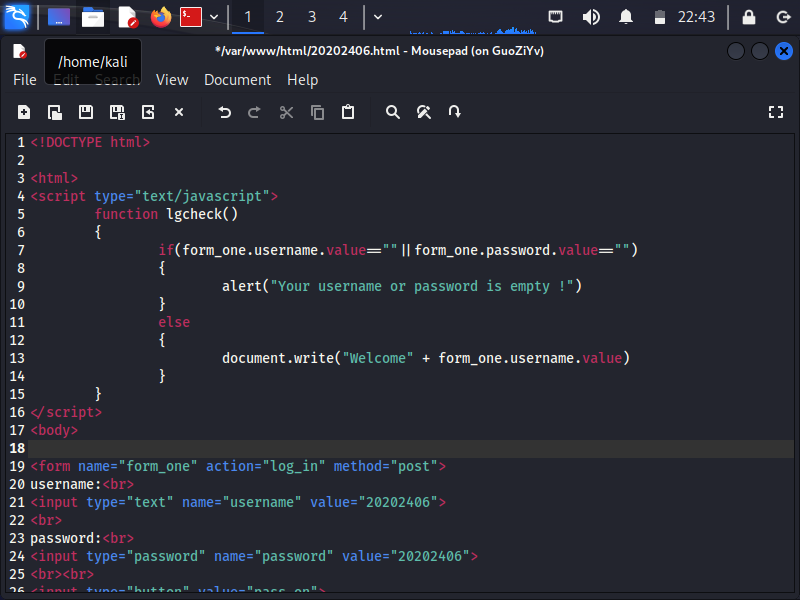This screenshot has width=800, height=600.
Task: Click the display screen tray icon
Action: point(556,17)
